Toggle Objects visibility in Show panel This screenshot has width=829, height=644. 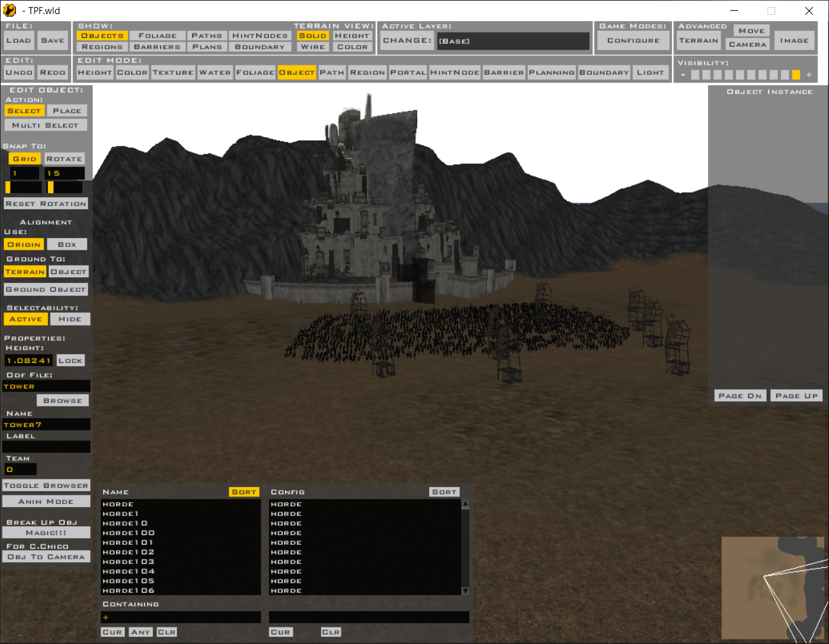(x=103, y=36)
